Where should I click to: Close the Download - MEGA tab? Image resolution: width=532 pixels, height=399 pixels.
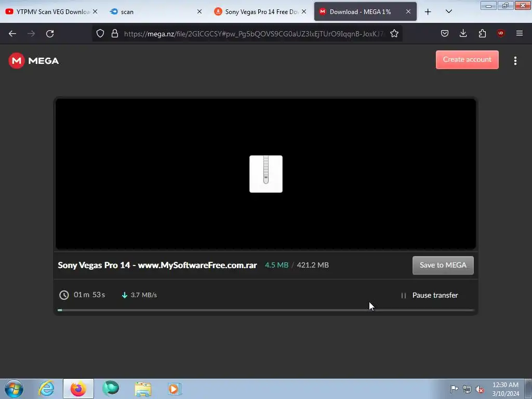coord(408,11)
